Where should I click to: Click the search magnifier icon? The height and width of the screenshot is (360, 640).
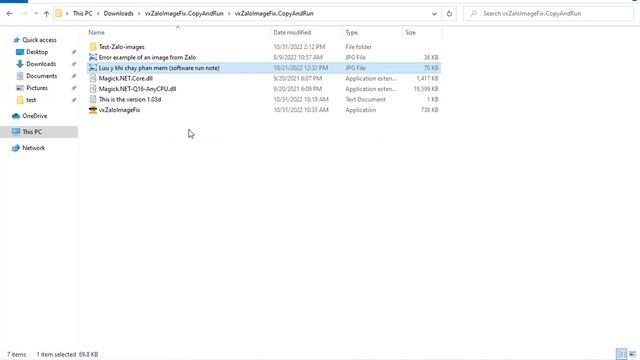point(473,13)
